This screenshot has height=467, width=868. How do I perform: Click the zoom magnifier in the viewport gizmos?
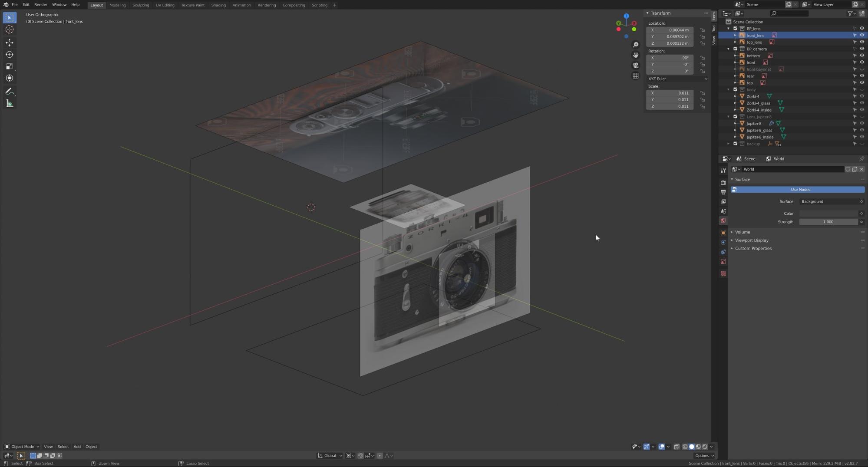[x=635, y=44]
